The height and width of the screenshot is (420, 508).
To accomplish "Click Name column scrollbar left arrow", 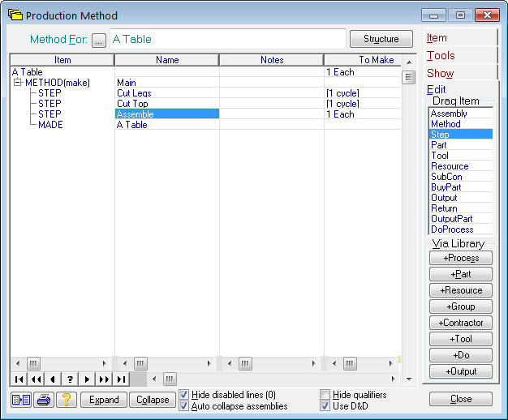I will 125,363.
